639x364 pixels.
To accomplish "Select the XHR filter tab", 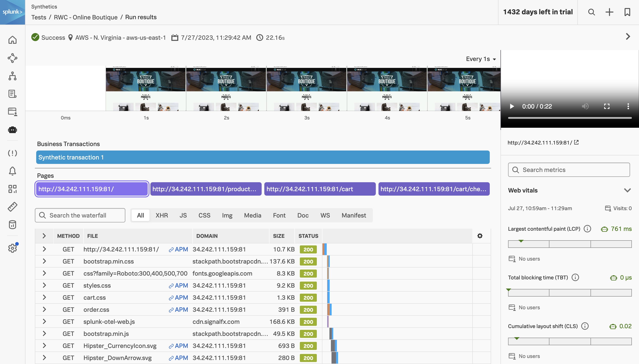I will click(162, 215).
